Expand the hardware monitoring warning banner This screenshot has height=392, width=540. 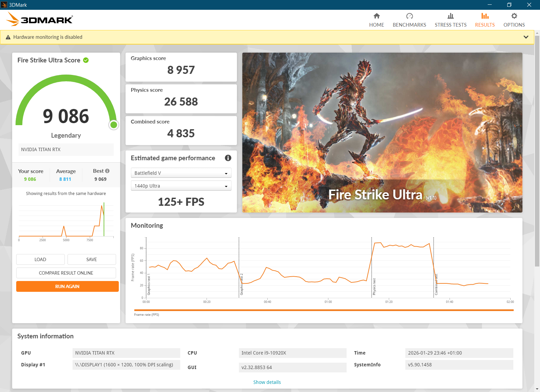(526, 37)
